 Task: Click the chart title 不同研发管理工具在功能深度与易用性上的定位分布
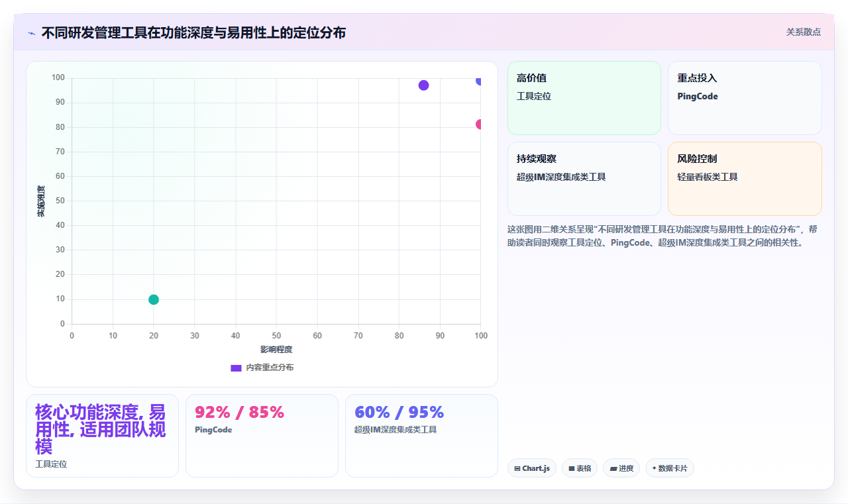pos(193,32)
